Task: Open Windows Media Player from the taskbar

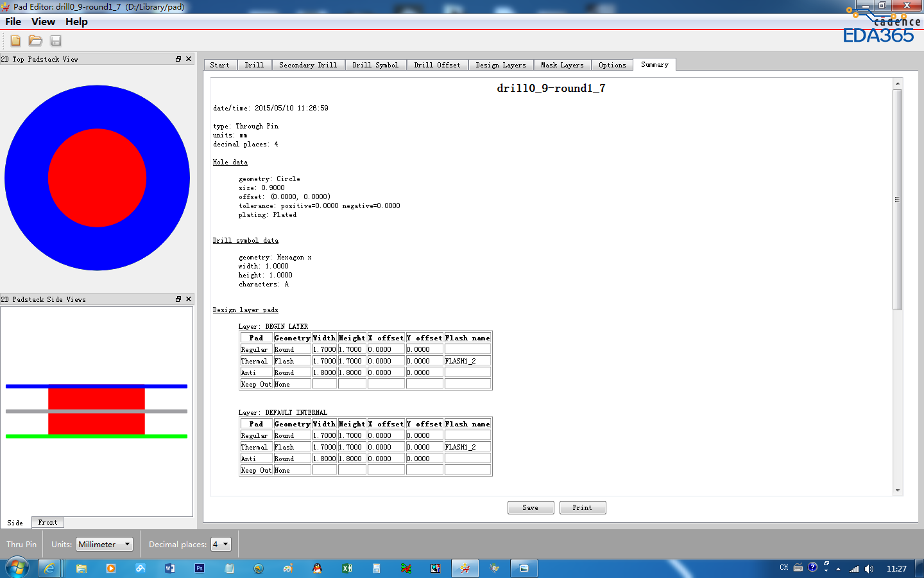Action: pyautogui.click(x=111, y=568)
